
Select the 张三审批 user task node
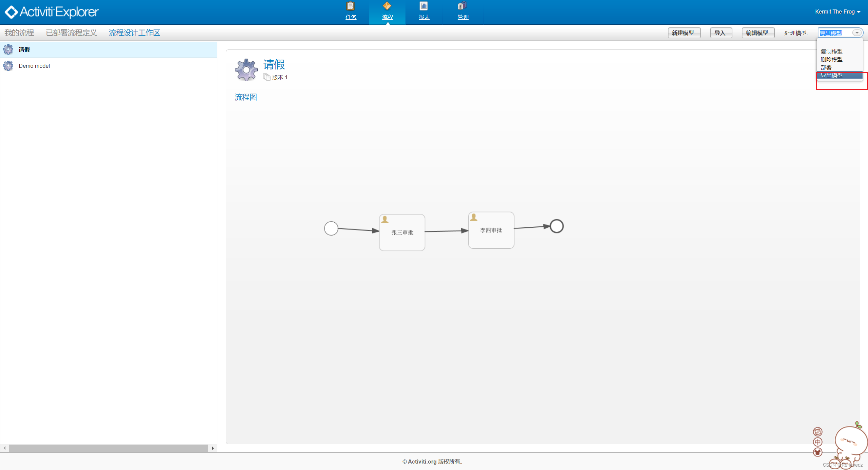coord(402,232)
